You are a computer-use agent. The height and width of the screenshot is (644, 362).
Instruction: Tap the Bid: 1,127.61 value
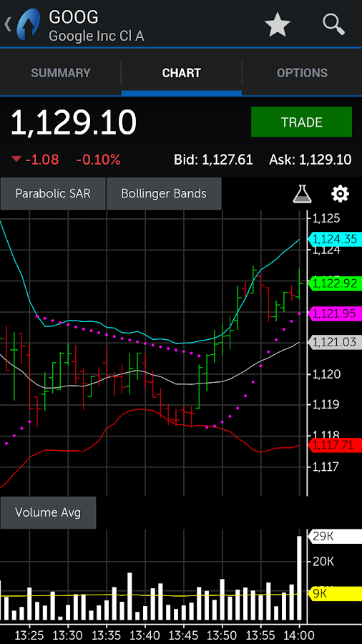coord(213,160)
